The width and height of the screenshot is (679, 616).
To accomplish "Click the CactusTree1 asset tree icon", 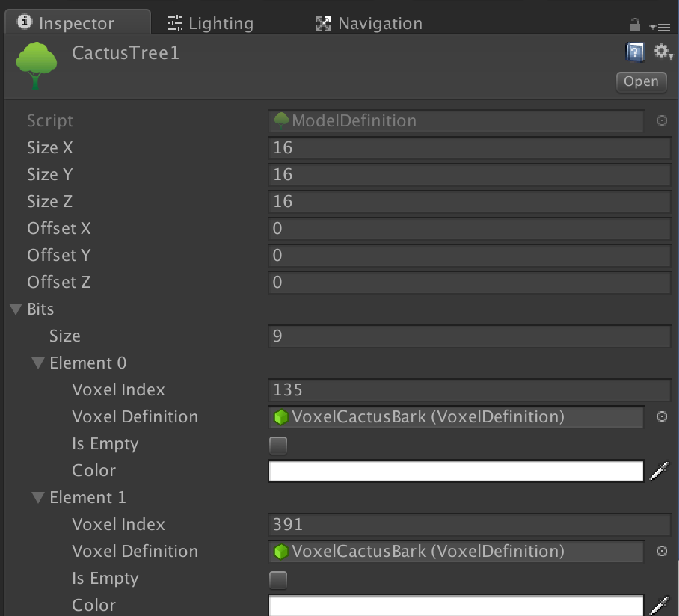I will click(x=35, y=64).
